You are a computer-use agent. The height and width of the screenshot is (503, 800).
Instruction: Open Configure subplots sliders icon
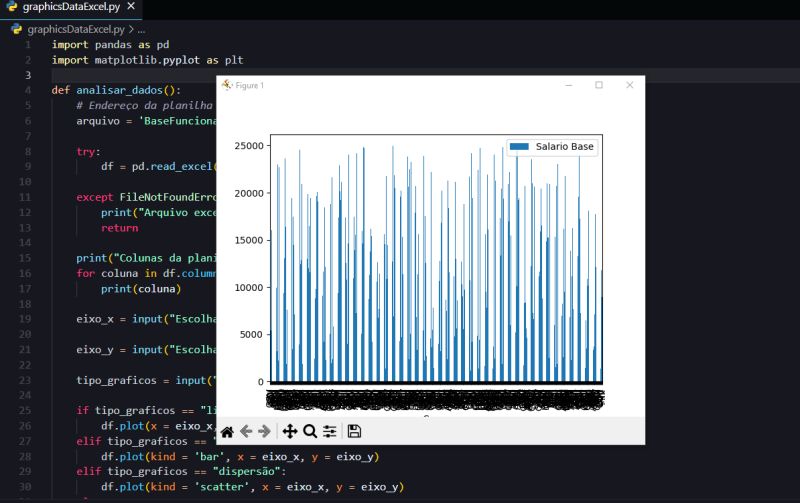330,432
